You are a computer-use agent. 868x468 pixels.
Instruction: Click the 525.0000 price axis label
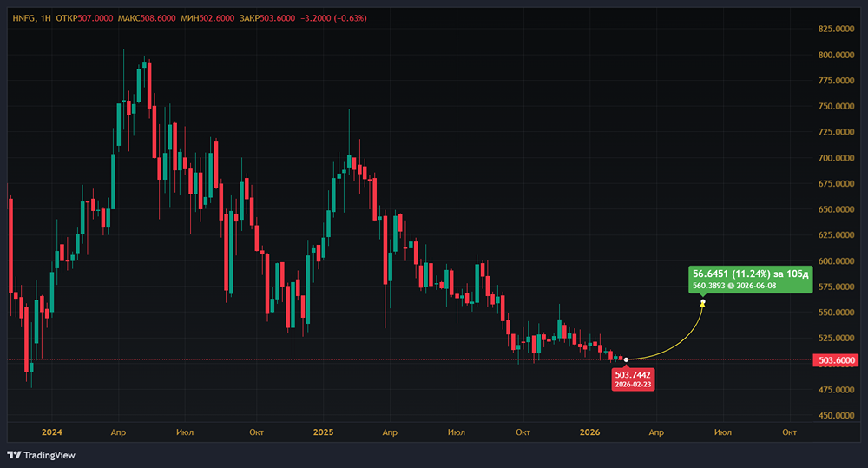coord(836,338)
